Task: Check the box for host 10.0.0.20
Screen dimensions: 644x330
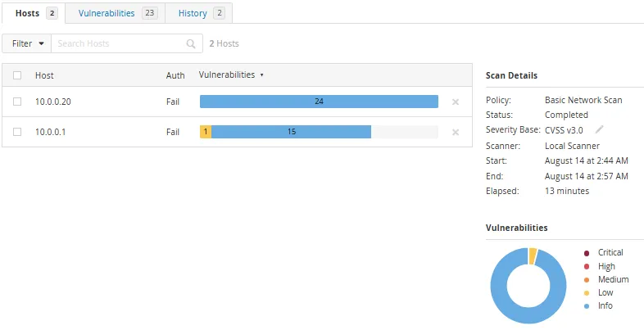Action: click(17, 102)
